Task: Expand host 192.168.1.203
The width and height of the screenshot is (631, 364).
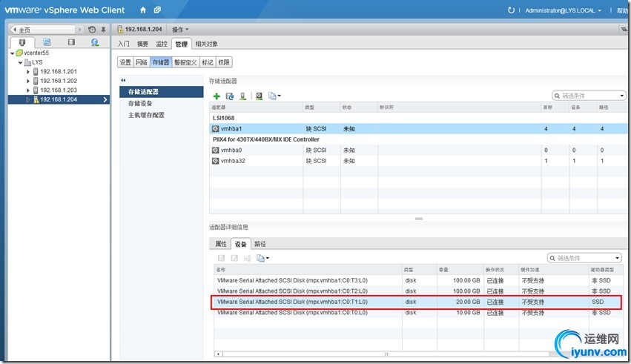Action: tap(28, 90)
